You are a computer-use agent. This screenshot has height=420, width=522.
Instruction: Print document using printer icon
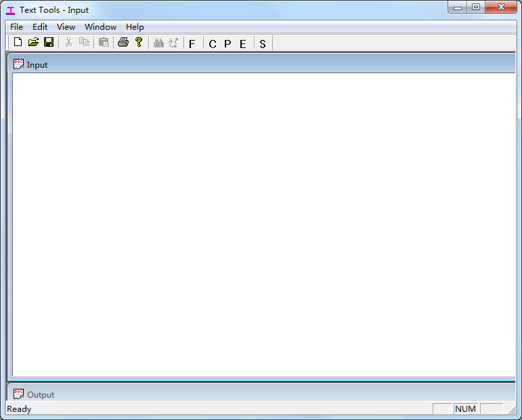coord(123,42)
